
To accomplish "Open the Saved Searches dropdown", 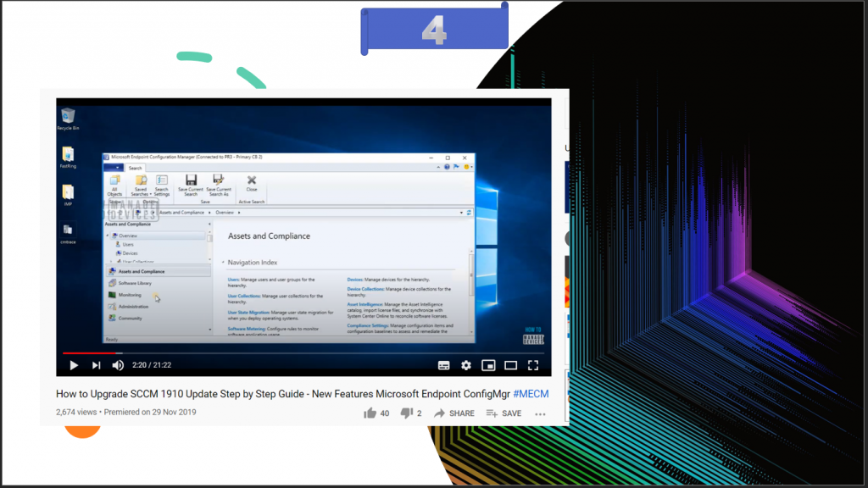I will (x=142, y=186).
